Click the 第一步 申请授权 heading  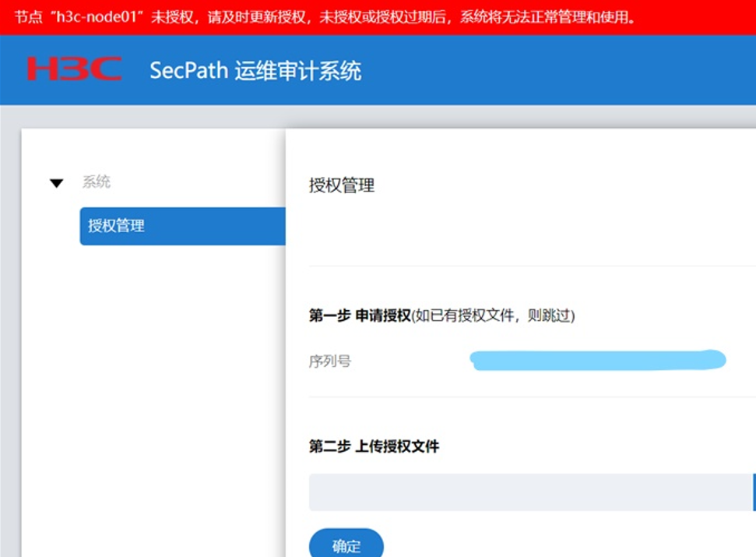point(360,316)
